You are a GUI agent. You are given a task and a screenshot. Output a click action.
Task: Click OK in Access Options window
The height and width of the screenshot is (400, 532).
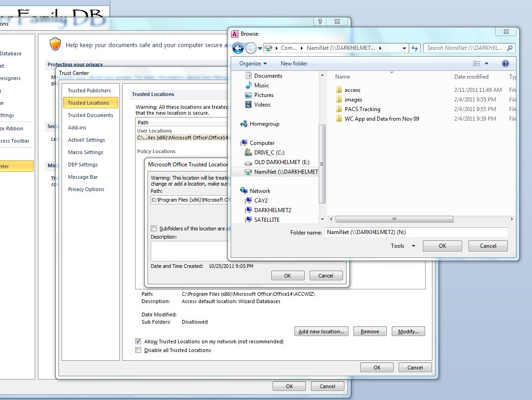(289, 386)
